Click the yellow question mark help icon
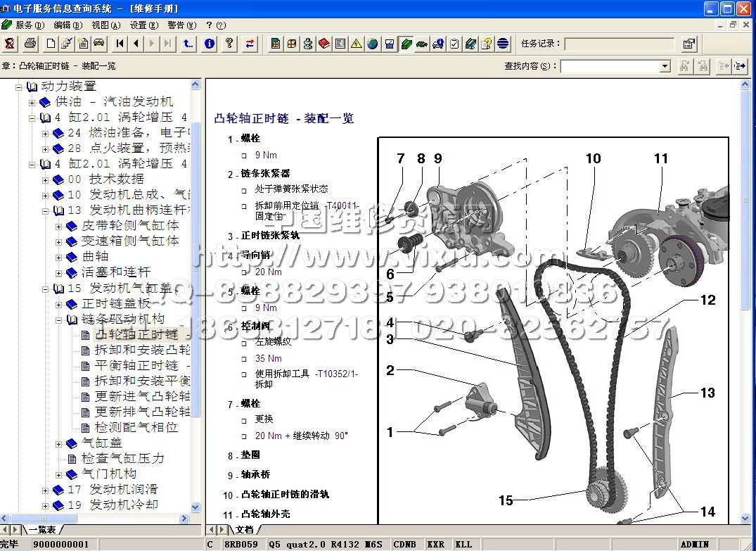756x551 pixels. tap(229, 44)
